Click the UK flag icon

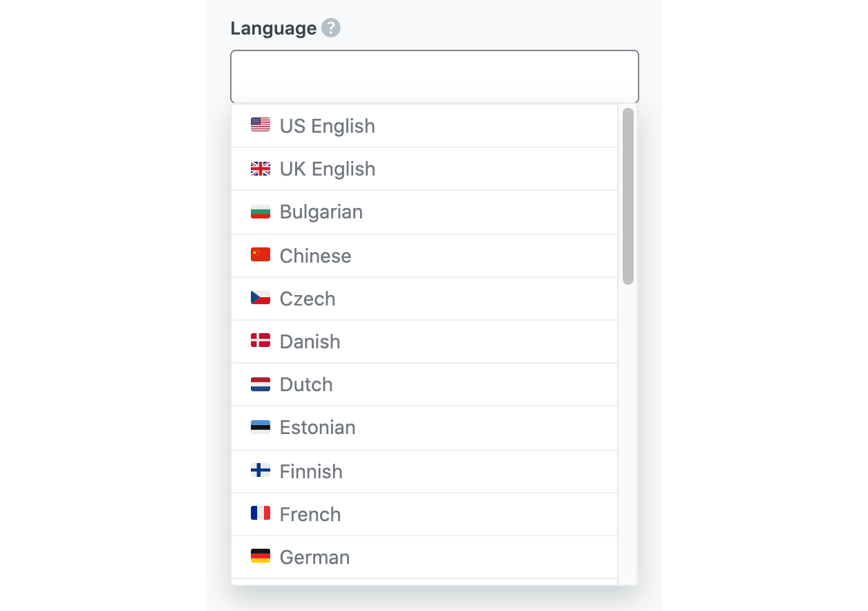261,168
